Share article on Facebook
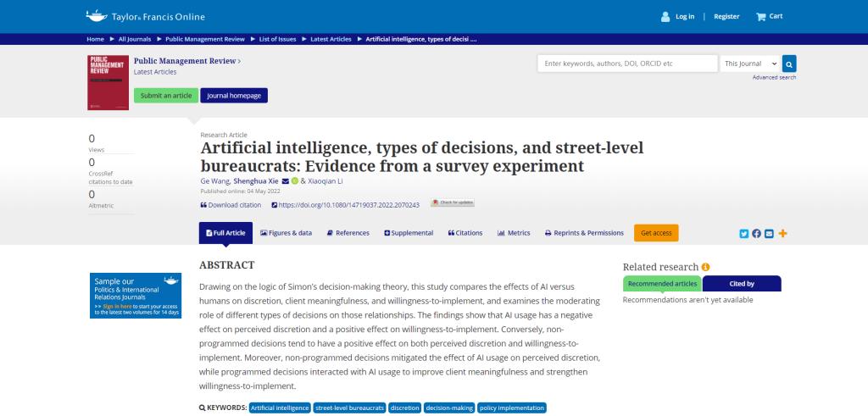Screen dimensions: 868x416 (x=756, y=234)
